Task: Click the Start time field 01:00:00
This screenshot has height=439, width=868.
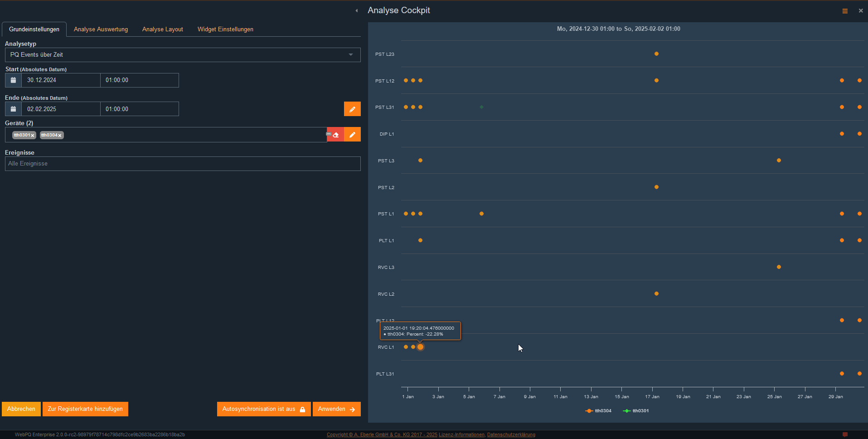Action: [x=139, y=80]
